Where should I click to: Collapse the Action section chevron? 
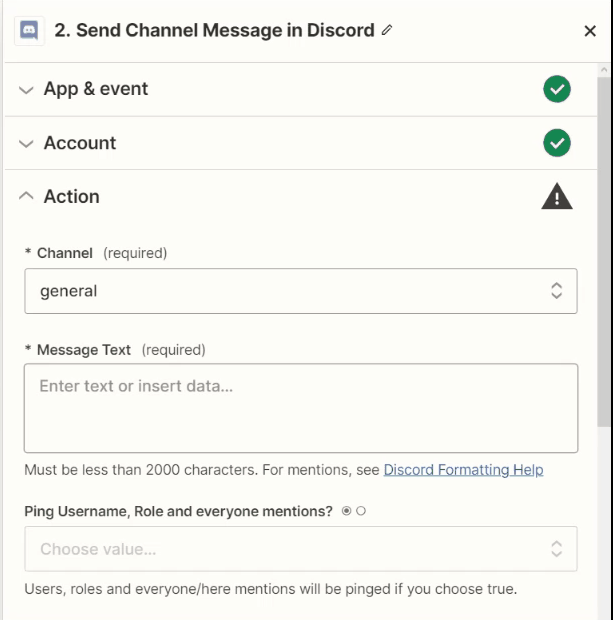tap(26, 196)
